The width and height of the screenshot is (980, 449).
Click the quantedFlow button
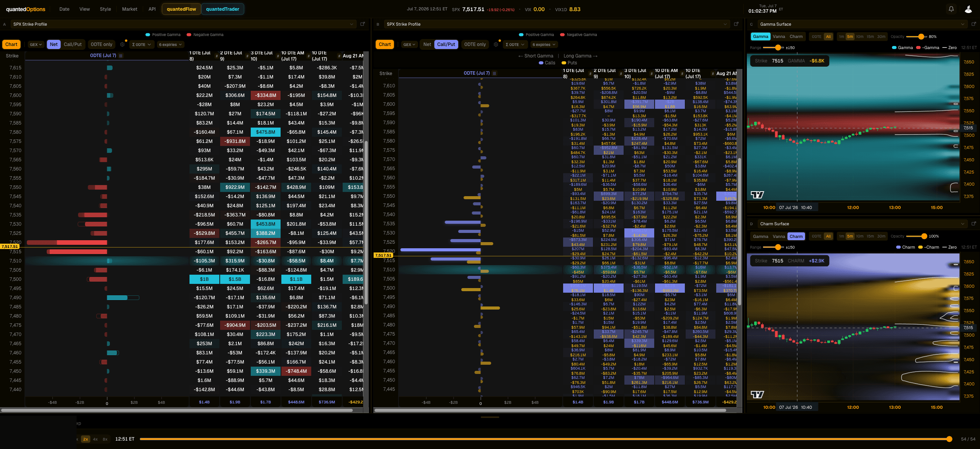181,9
